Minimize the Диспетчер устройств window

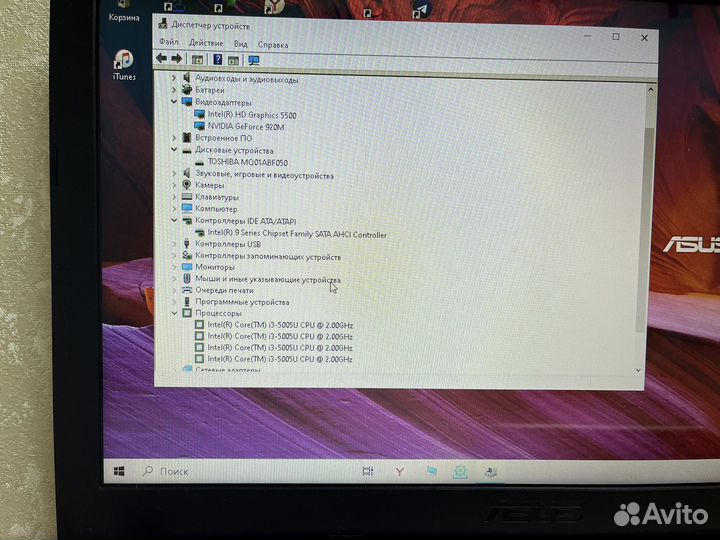[x=588, y=36]
